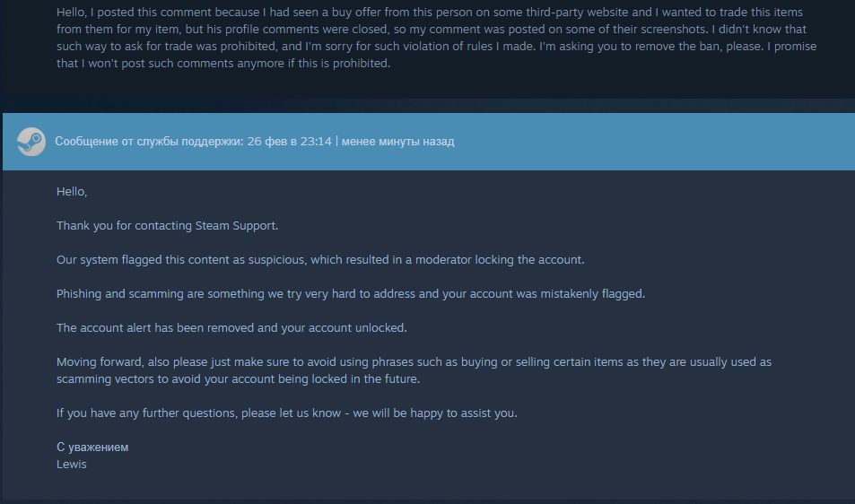Click the 'Сообщение от службы поддержки' header text
855x504 pixels.
[149, 142]
